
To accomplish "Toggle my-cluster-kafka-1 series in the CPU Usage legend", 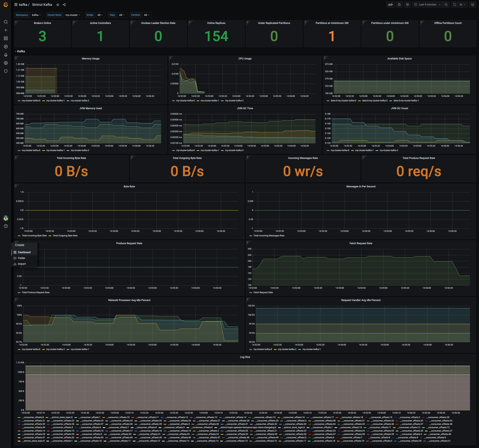I will (210, 101).
